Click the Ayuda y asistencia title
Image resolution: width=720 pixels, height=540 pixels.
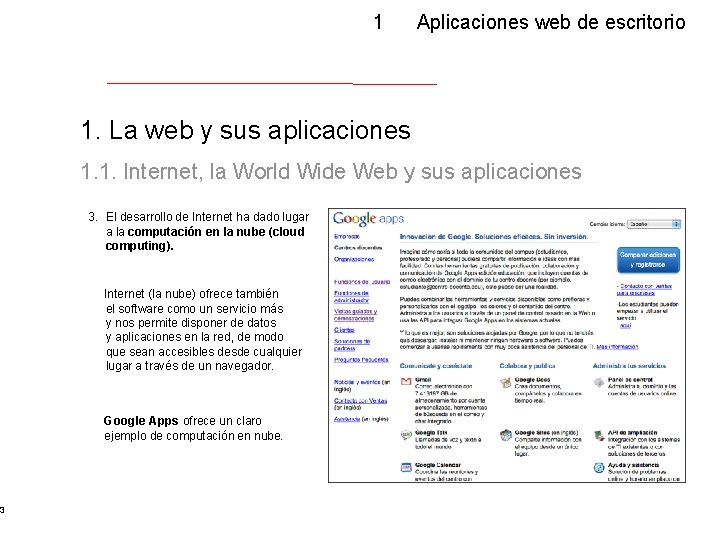(x=633, y=465)
